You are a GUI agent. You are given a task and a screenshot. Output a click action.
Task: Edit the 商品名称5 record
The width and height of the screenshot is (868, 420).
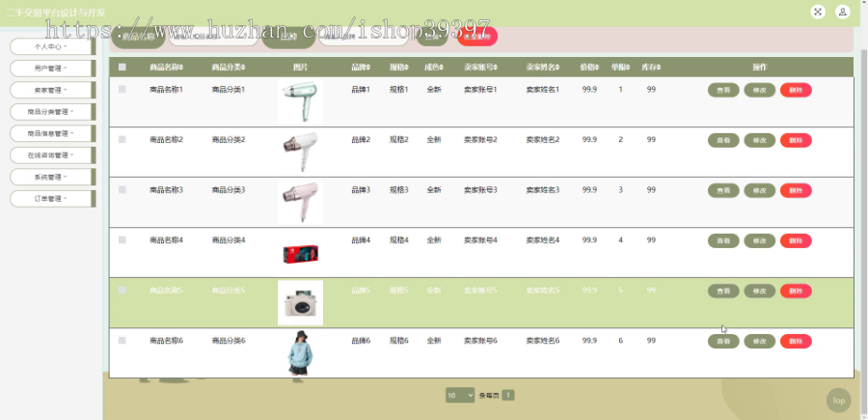click(760, 291)
